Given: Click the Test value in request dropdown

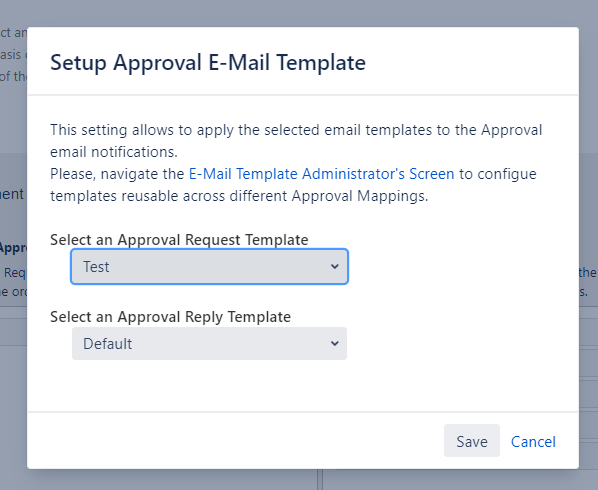Looking at the screenshot, I should coord(96,267).
